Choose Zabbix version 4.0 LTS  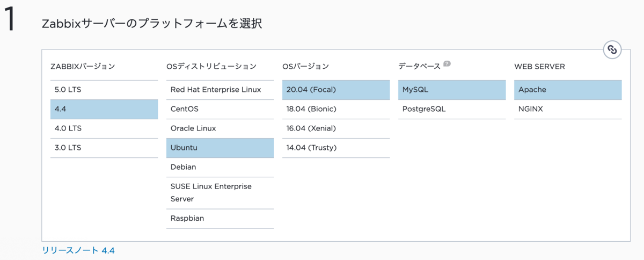(104, 128)
